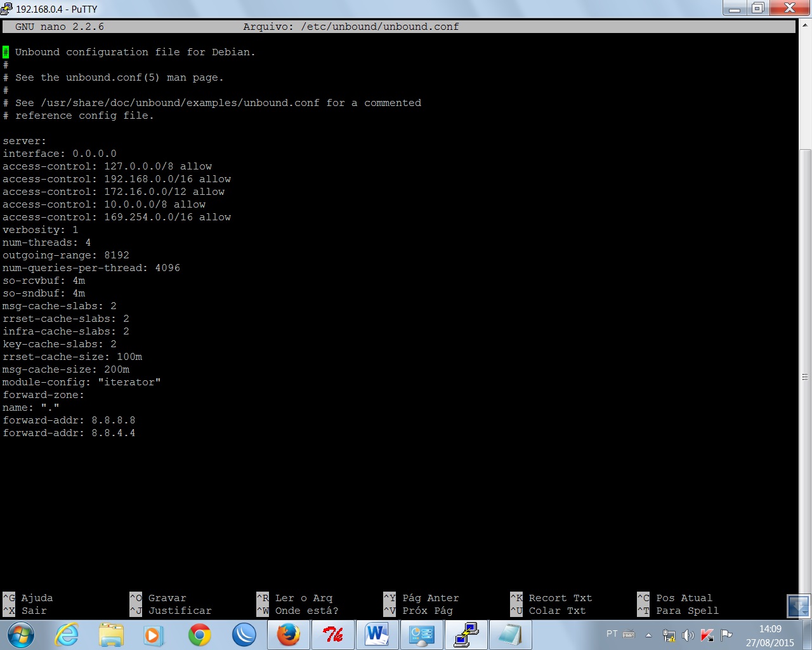812x650 pixels.
Task: Click 'access-control: 172.16.0.0/12 allow' line
Action: tap(114, 192)
